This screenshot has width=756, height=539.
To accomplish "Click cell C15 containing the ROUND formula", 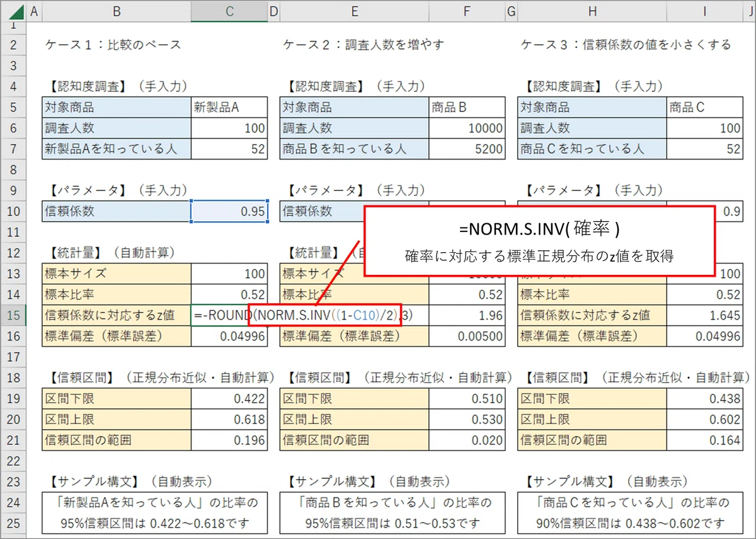I will tap(229, 315).
